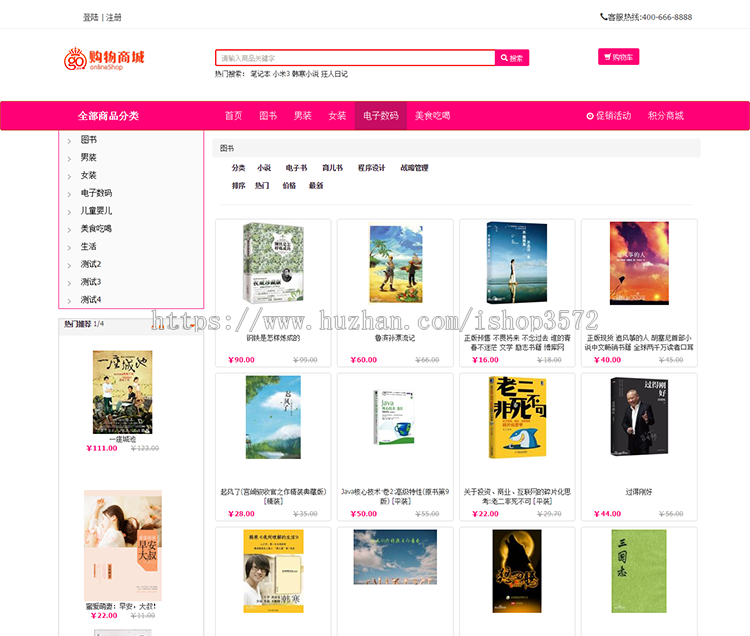Expand chevron beside sidebar 美食吃喝

[x=69, y=230]
